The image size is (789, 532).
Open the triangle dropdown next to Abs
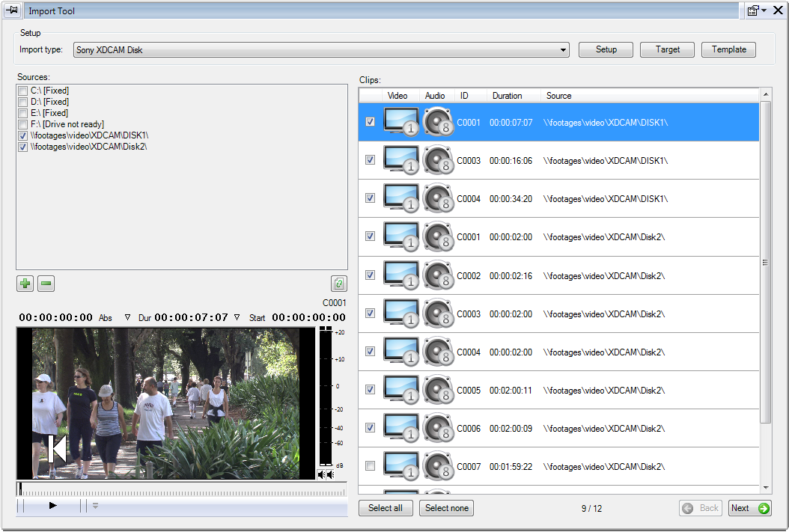coord(127,317)
